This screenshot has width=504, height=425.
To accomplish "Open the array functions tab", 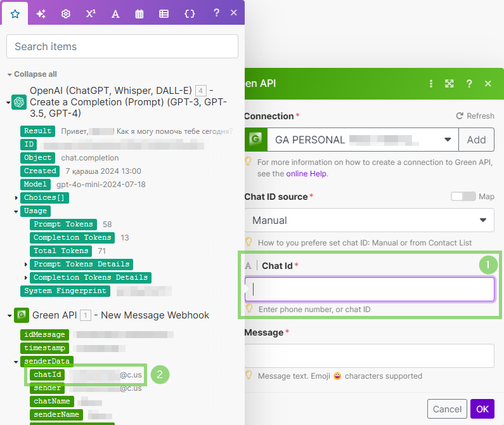I will click(164, 13).
